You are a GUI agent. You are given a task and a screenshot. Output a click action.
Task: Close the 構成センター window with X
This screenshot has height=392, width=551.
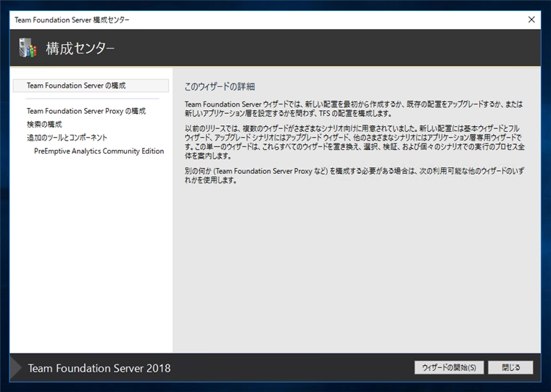point(531,20)
